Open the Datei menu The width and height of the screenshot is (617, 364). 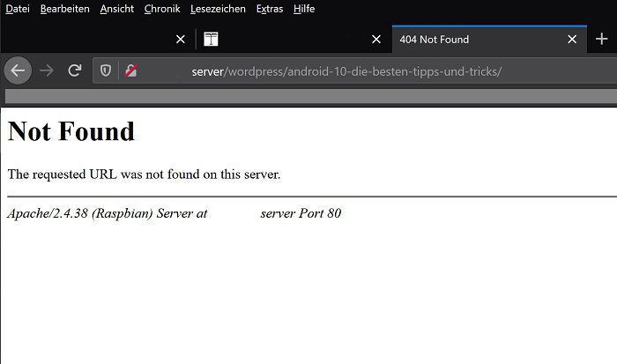pos(18,9)
